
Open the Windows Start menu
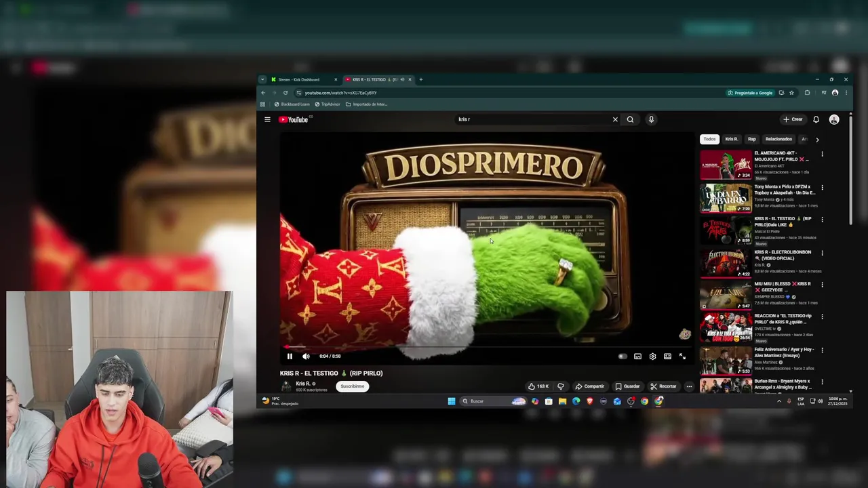pos(452,401)
